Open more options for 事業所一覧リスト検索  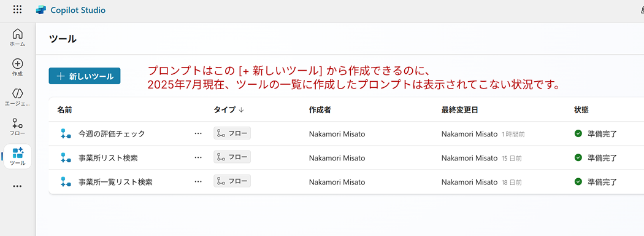click(198, 181)
